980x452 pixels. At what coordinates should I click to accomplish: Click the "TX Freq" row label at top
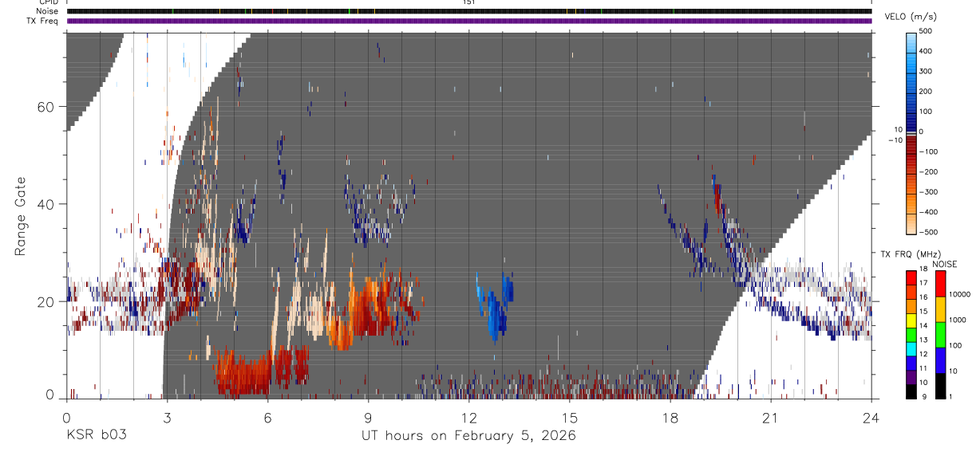click(x=43, y=21)
